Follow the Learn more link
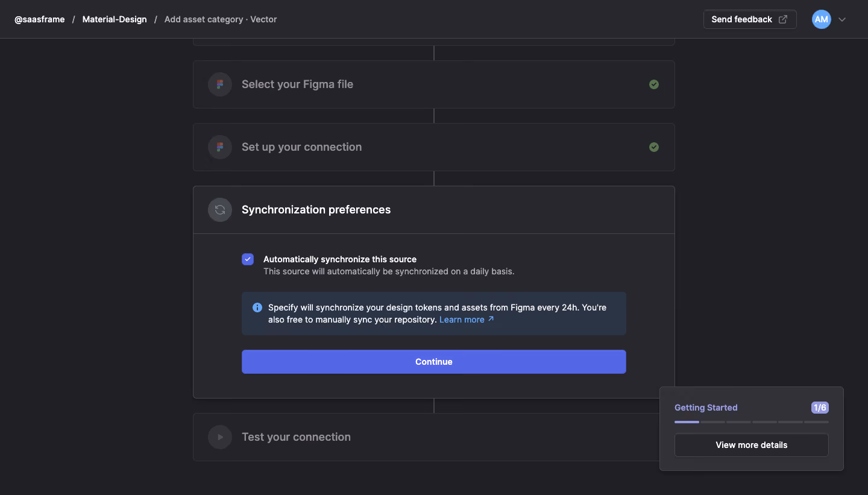 click(x=467, y=320)
